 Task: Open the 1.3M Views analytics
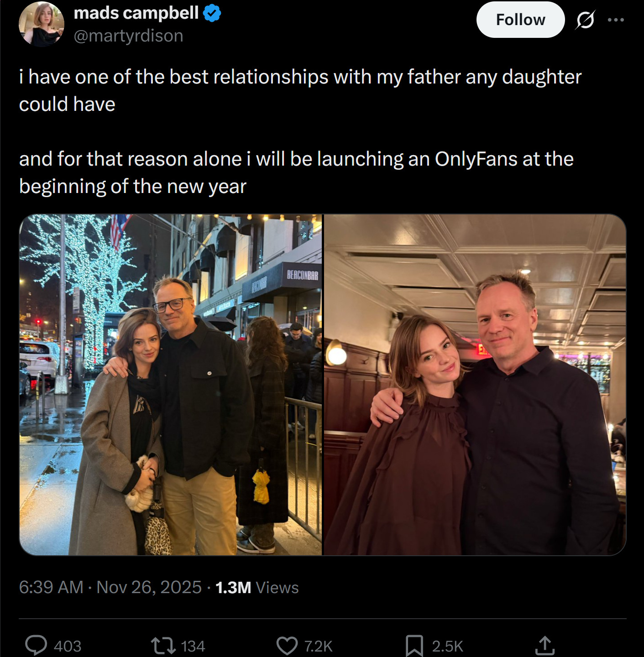tap(257, 588)
